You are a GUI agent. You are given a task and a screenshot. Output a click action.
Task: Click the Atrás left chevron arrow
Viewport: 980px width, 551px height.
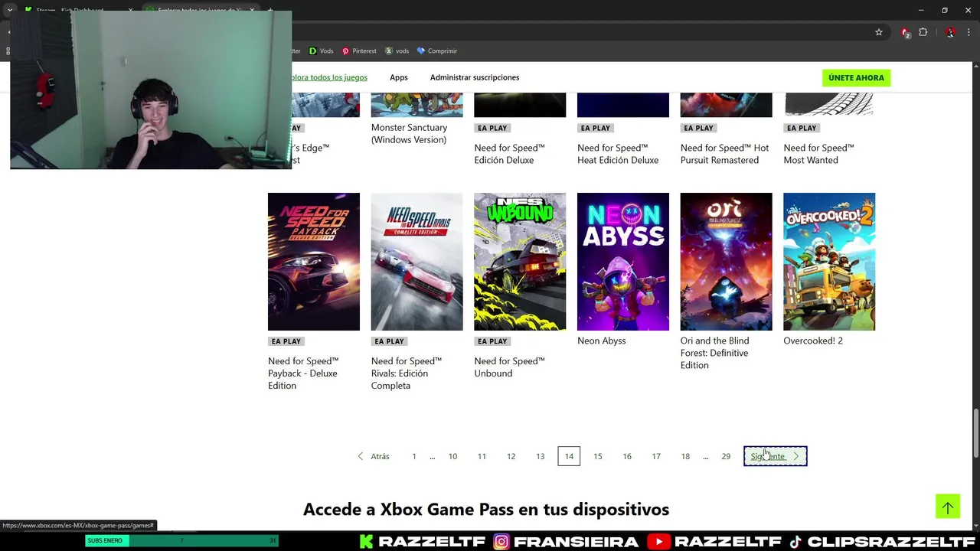[360, 456]
